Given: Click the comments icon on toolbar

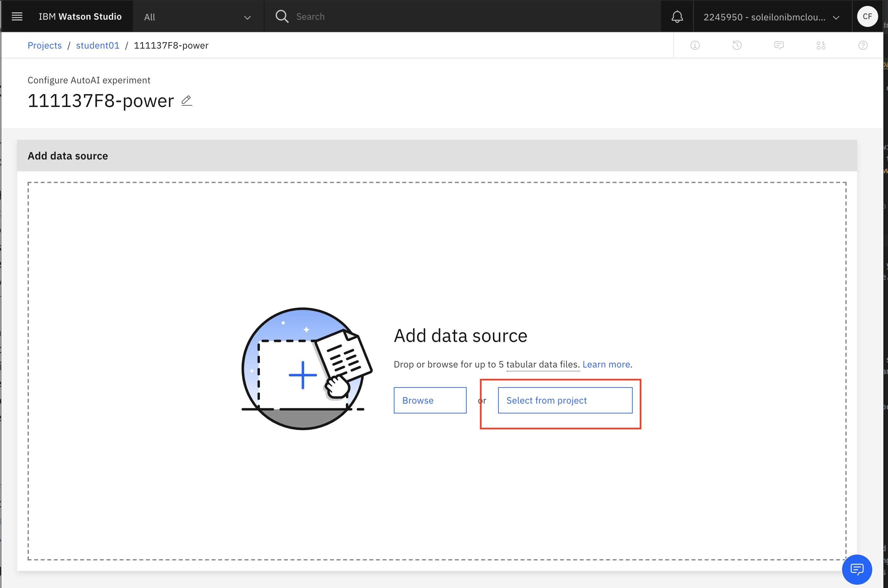Looking at the screenshot, I should [x=778, y=45].
